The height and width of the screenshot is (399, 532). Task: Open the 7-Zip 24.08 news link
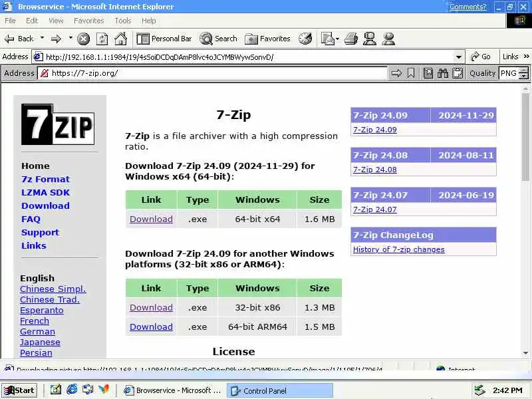pyautogui.click(x=374, y=170)
